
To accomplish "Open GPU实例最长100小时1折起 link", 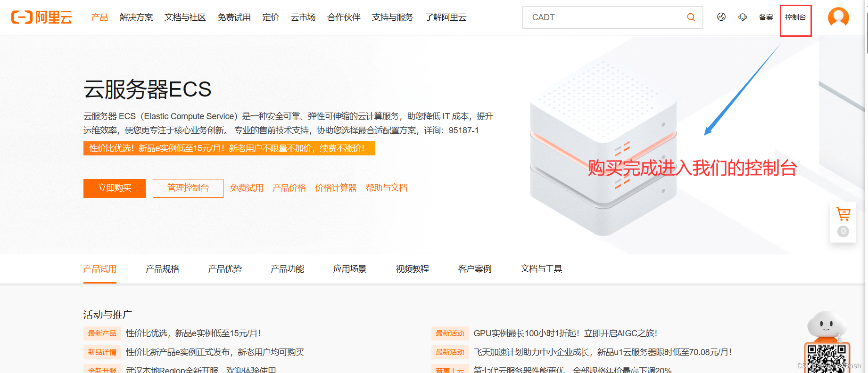I will point(565,333).
